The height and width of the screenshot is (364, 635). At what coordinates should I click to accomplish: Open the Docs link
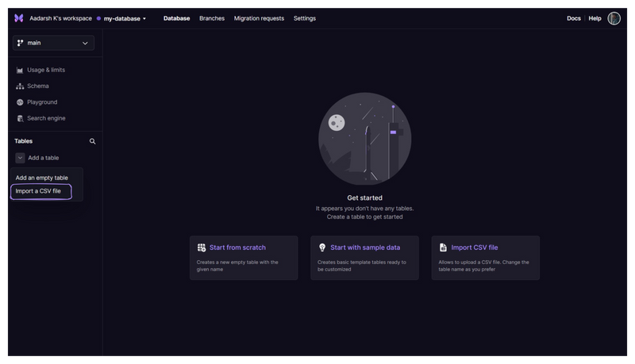pyautogui.click(x=573, y=18)
